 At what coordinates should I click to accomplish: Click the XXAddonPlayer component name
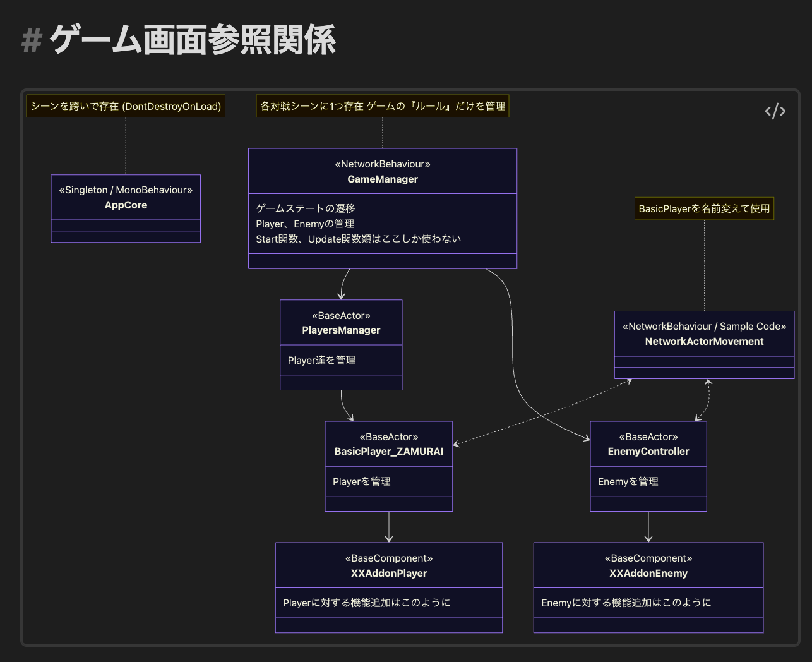pyautogui.click(x=389, y=574)
